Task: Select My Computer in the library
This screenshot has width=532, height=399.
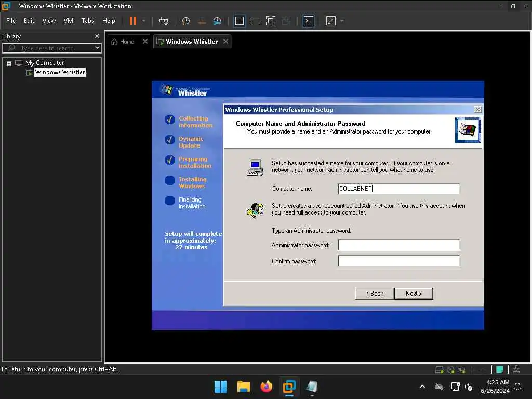Action: [45, 63]
